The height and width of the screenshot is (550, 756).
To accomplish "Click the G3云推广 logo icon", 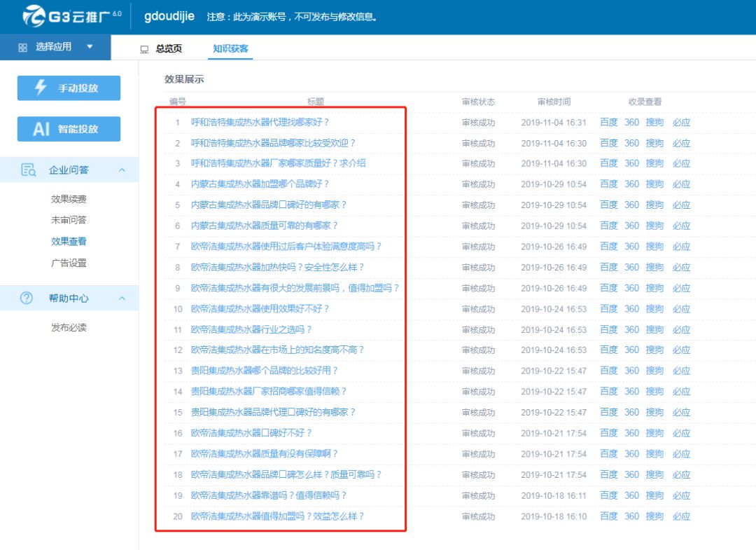I will click(34, 16).
